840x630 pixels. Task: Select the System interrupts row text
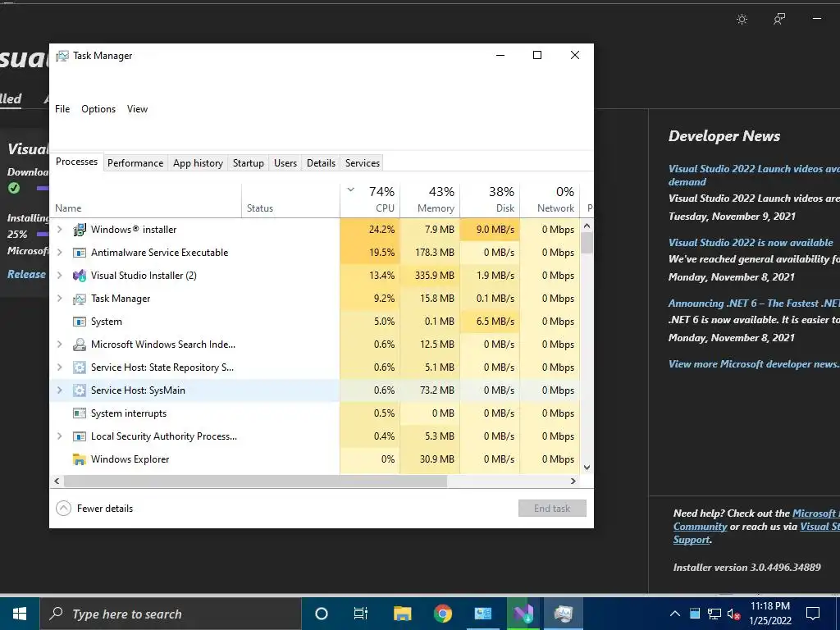coord(129,413)
